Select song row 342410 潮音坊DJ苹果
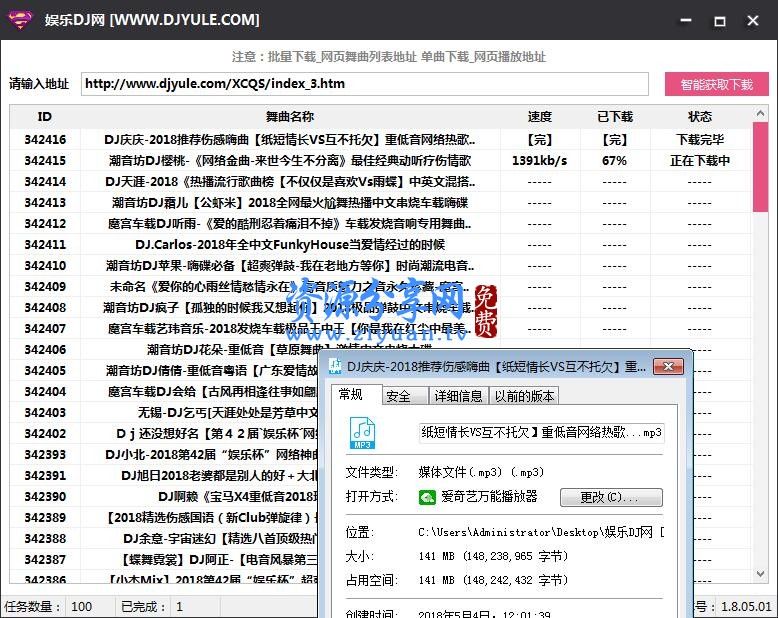Image resolution: width=778 pixels, height=618 pixels. point(381,266)
